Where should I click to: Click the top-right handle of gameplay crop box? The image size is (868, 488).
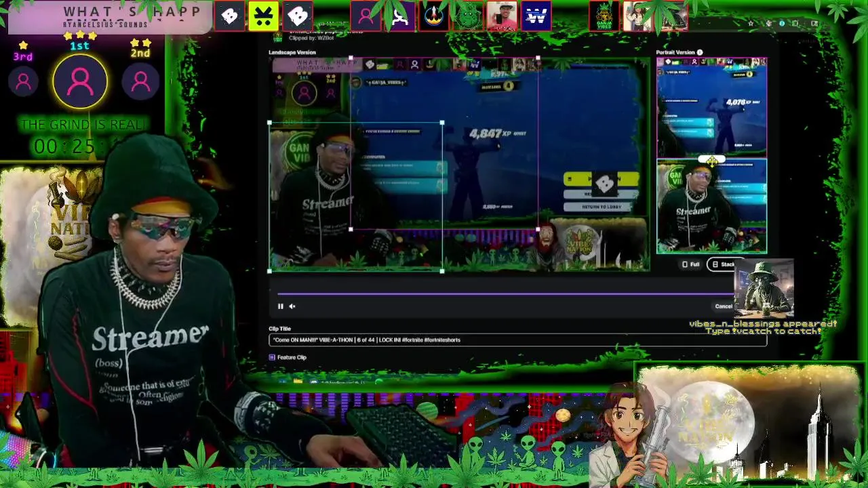pyautogui.click(x=538, y=59)
